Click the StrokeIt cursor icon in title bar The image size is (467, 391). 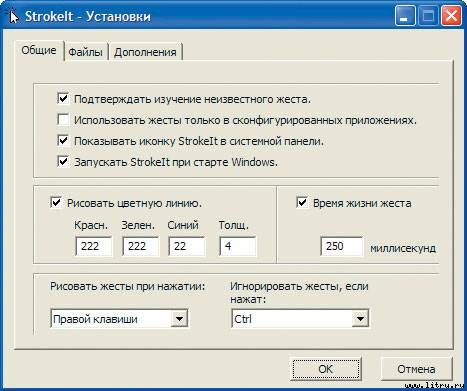point(13,15)
